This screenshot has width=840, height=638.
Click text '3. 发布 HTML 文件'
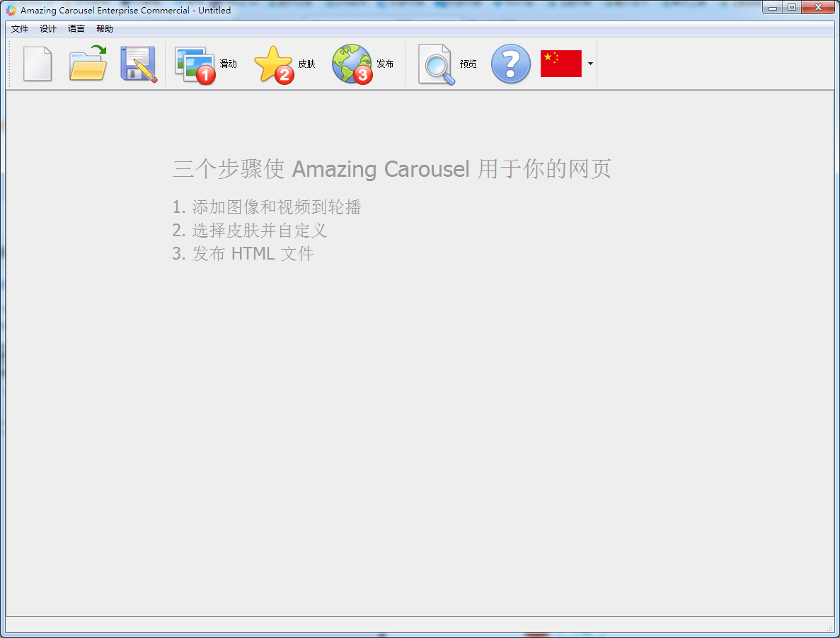[243, 254]
